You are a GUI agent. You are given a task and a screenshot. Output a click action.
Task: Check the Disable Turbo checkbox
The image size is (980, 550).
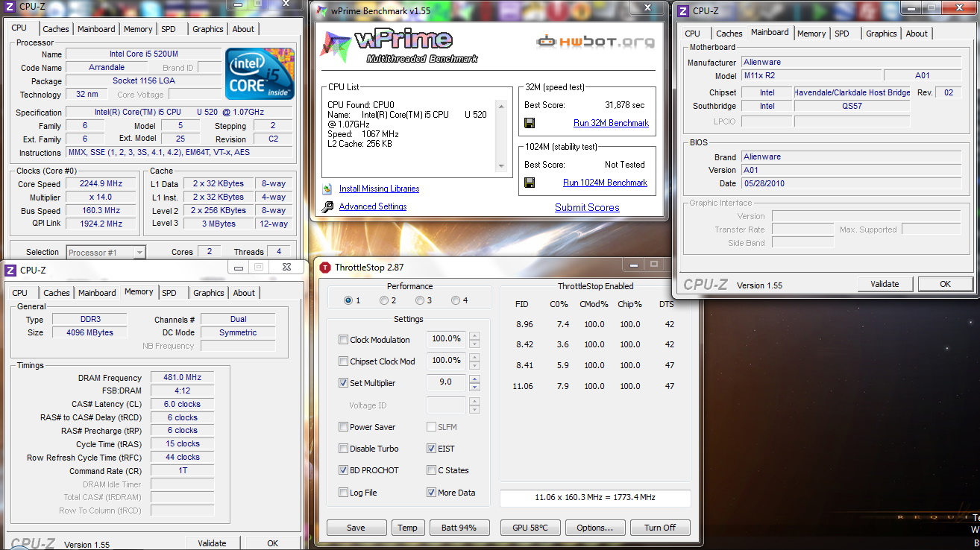tap(343, 449)
